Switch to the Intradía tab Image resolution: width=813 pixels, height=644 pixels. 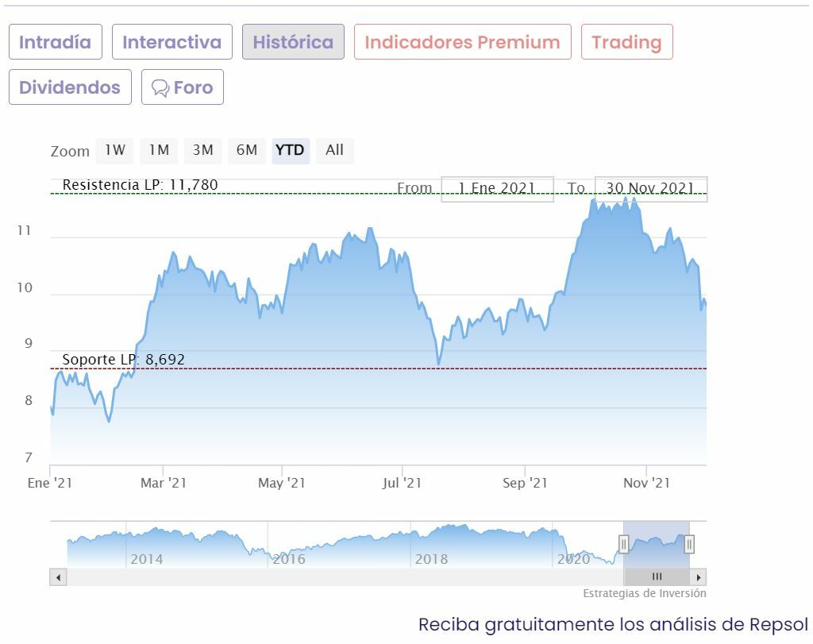56,42
